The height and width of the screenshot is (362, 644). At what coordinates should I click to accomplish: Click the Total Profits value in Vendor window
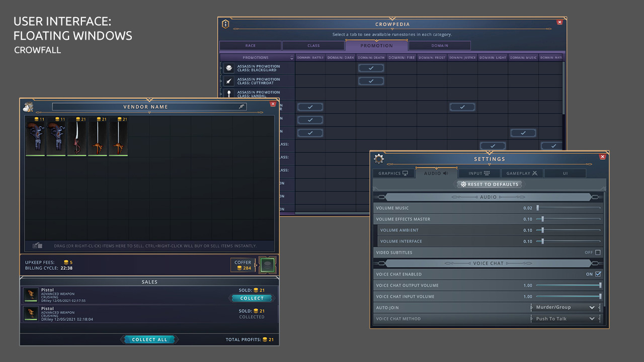(x=268, y=340)
